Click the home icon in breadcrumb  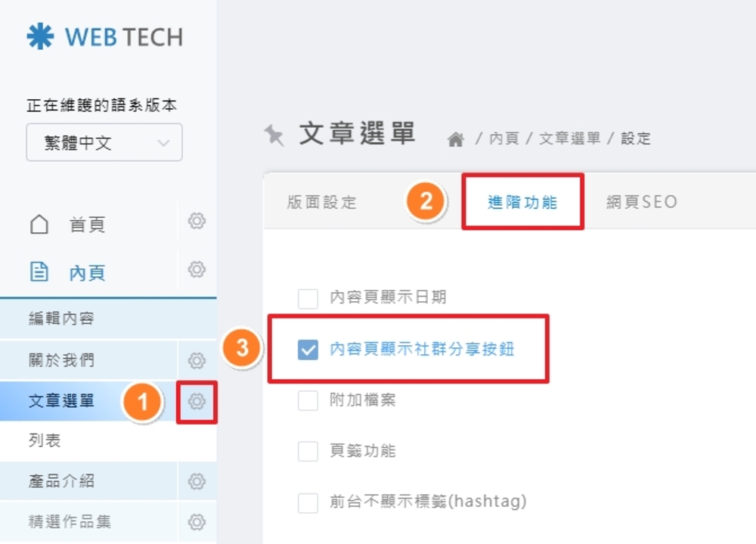455,139
